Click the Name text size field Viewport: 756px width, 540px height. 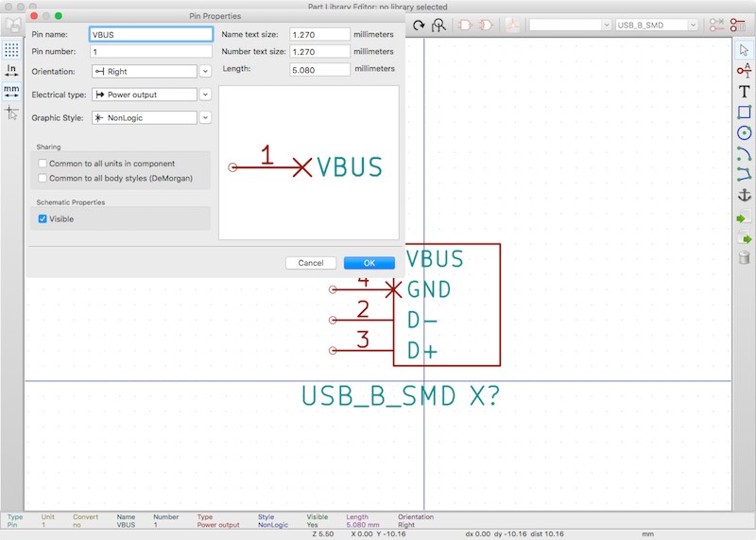click(x=319, y=34)
